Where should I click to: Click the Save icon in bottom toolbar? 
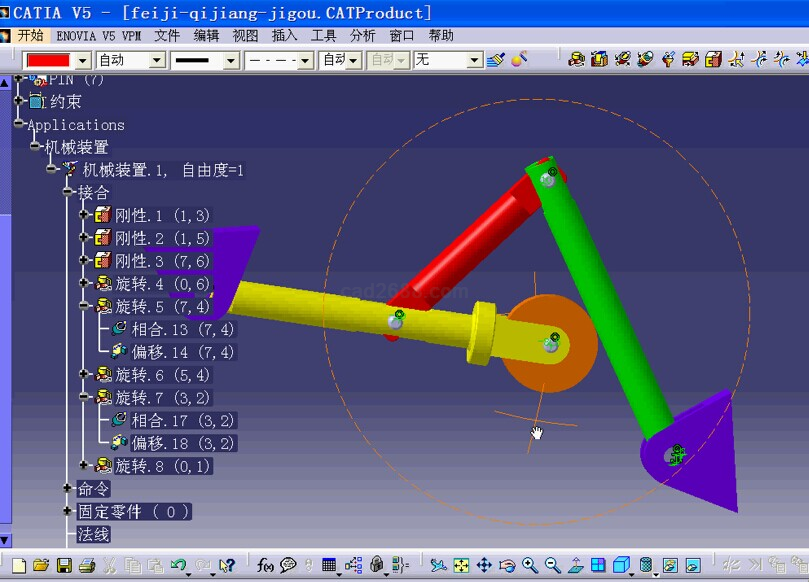click(x=64, y=566)
